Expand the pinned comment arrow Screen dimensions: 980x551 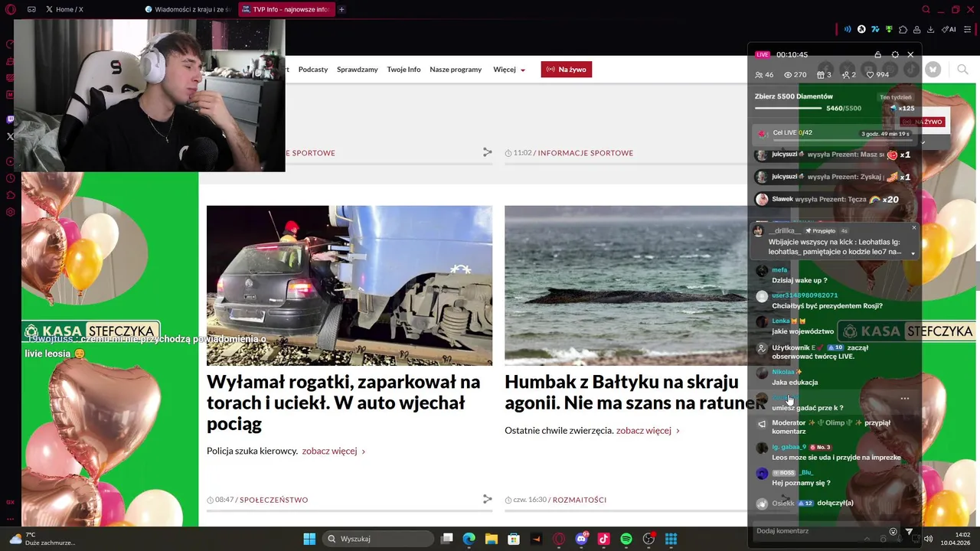point(913,253)
